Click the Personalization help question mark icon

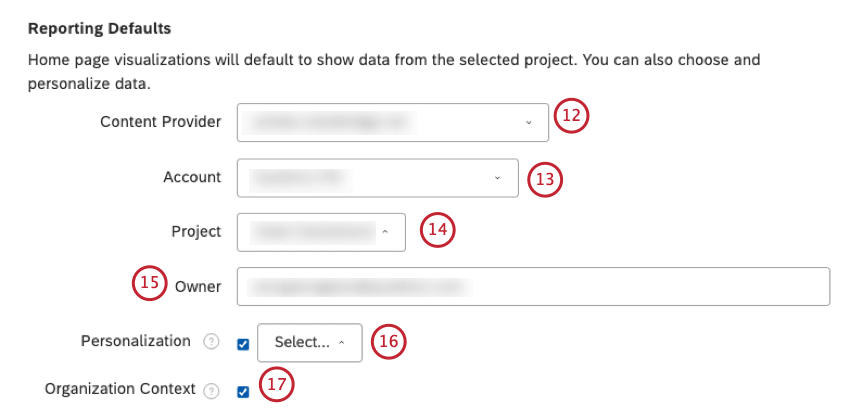210,342
